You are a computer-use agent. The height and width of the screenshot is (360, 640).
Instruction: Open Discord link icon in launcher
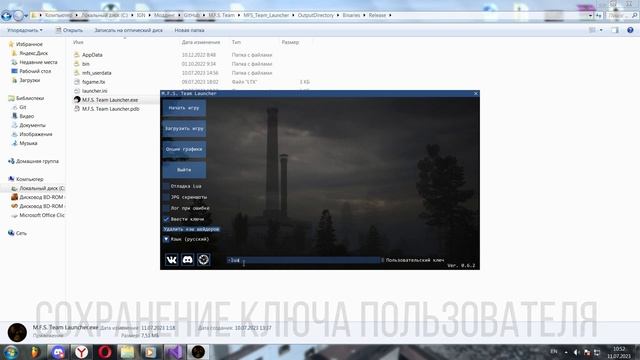[x=187, y=260]
